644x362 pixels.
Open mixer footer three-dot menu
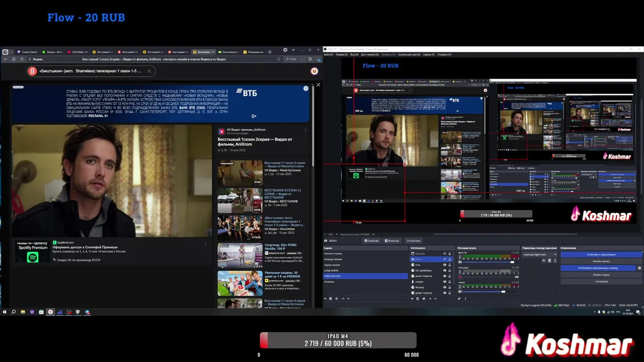click(465, 298)
